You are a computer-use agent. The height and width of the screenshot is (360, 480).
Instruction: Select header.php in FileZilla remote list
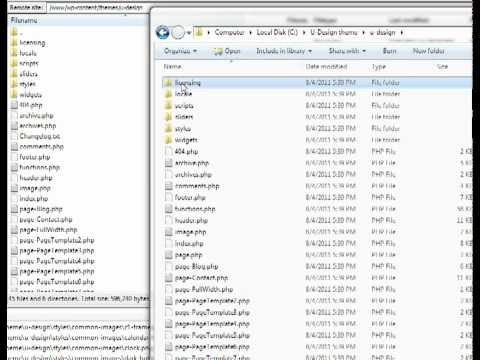click(x=36, y=178)
